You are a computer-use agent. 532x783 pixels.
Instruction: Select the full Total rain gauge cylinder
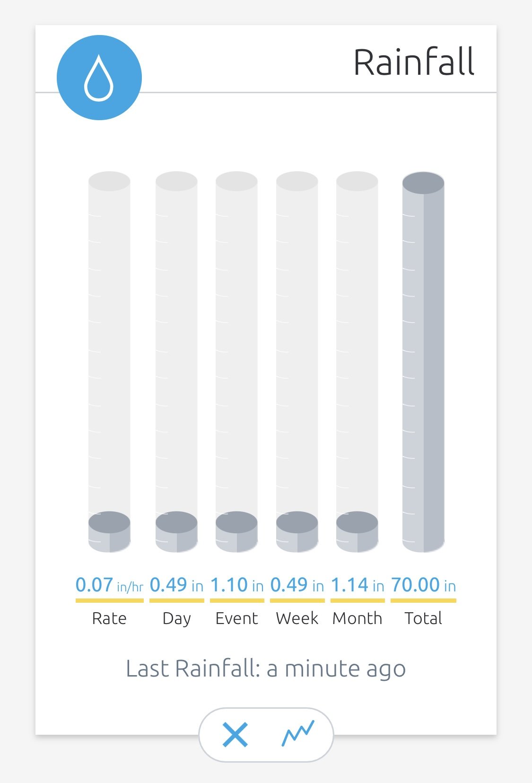coord(423,362)
